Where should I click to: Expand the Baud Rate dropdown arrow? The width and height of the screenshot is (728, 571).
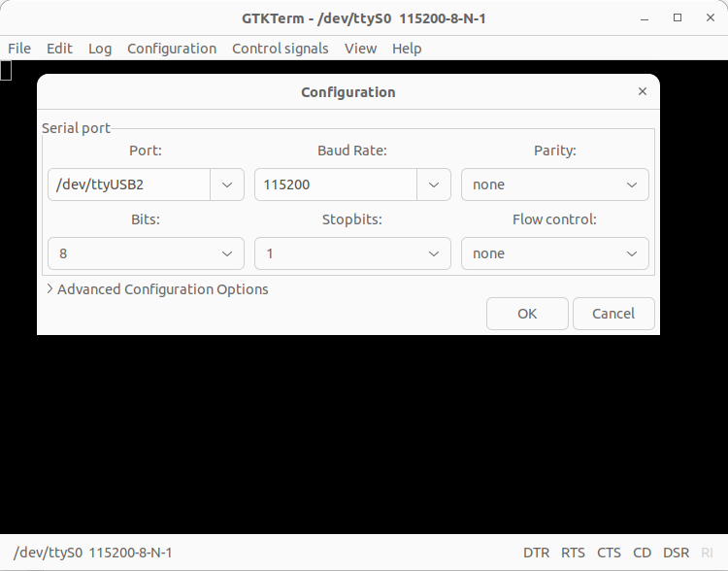[x=434, y=185]
